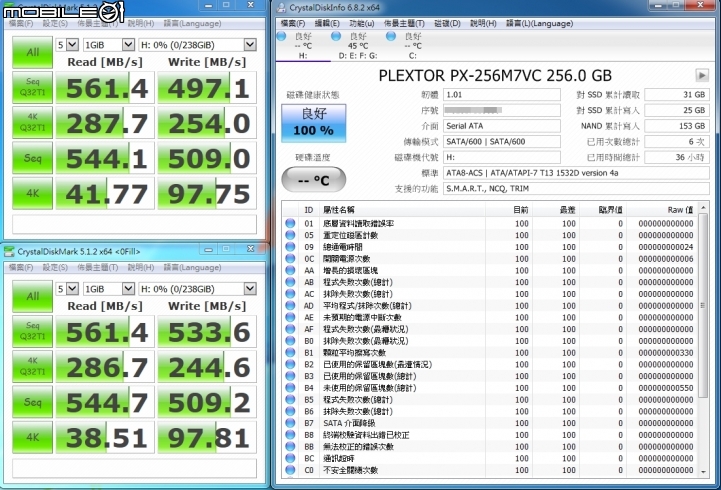Click scroll down arrow in SMART attribute list
This screenshot has height=490, width=721.
[x=703, y=472]
